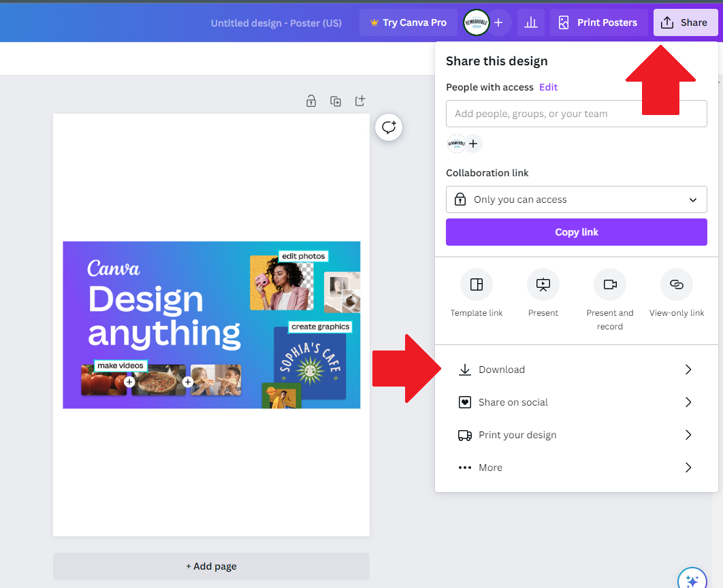
Task: Open the Print your design option
Action: 577,435
